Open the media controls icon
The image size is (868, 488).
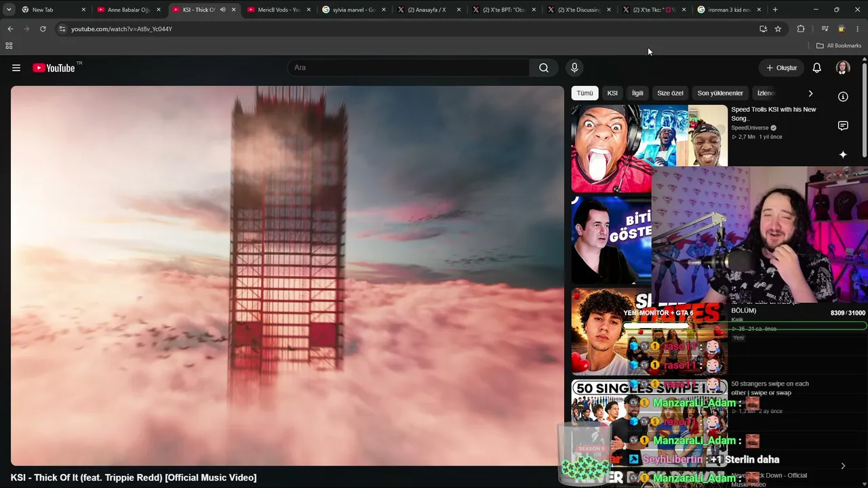(x=825, y=29)
